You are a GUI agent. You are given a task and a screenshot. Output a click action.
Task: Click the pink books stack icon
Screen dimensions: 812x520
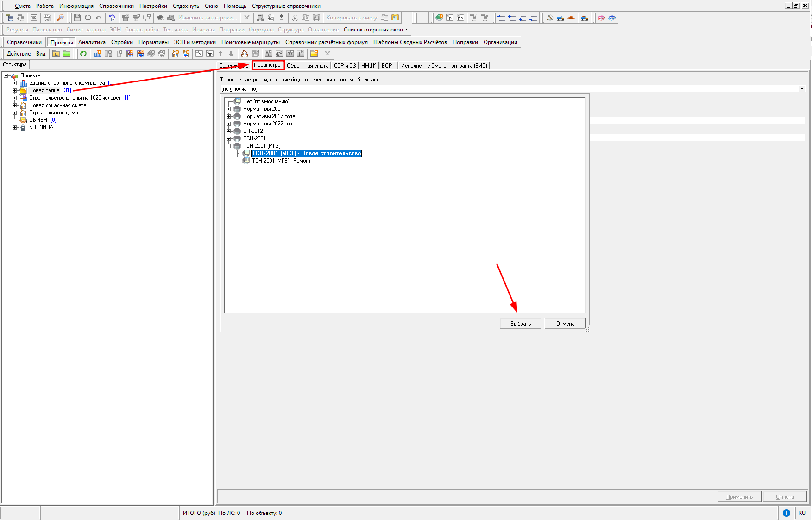[x=601, y=18]
